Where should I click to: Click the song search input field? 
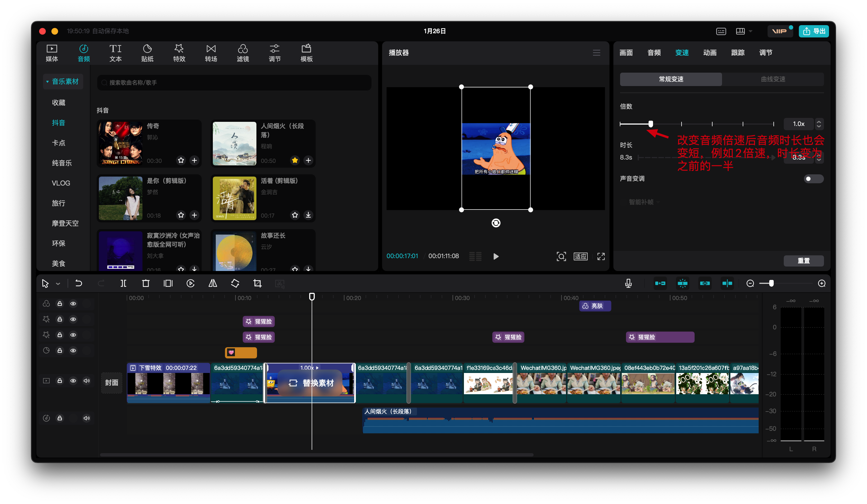tap(234, 83)
